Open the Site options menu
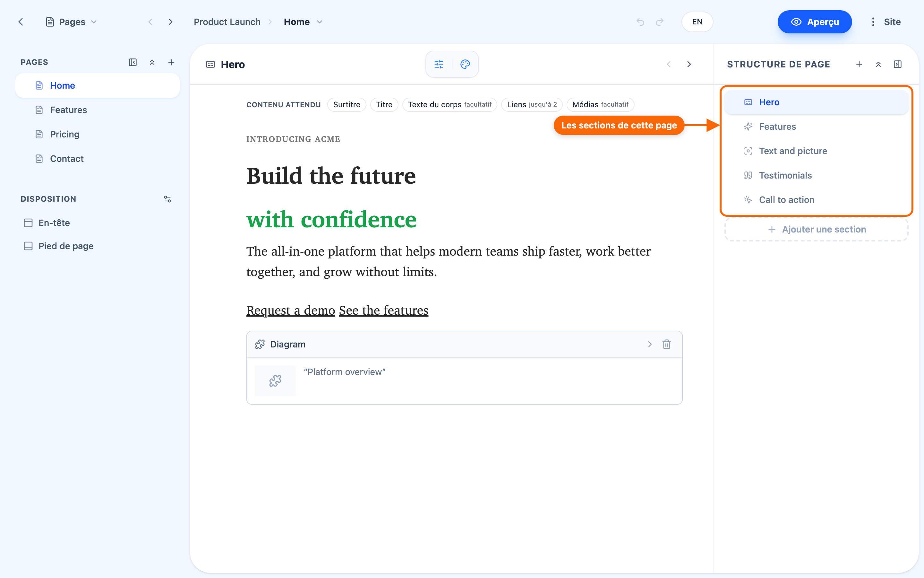The height and width of the screenshot is (578, 924). click(x=886, y=22)
